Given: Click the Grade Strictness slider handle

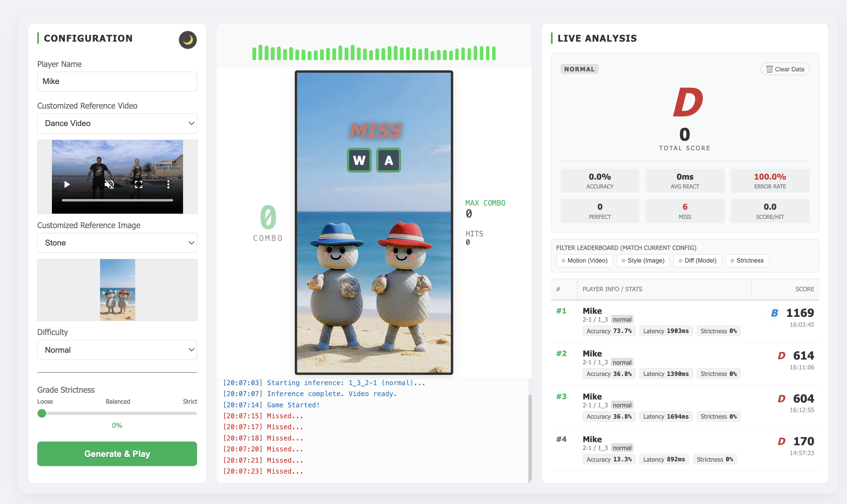Looking at the screenshot, I should [x=42, y=414].
